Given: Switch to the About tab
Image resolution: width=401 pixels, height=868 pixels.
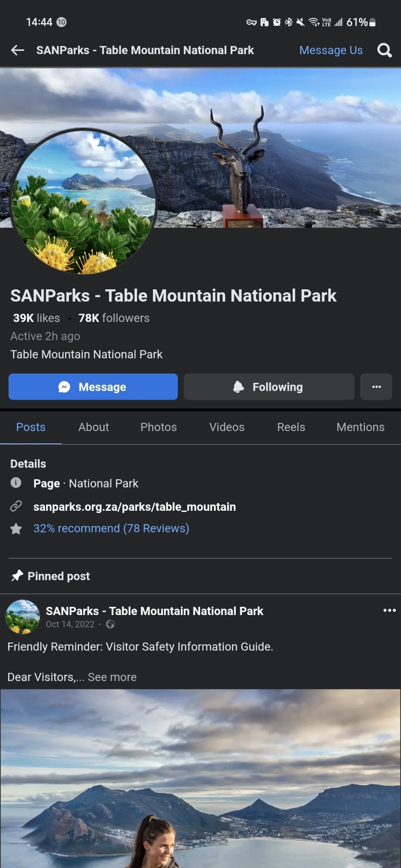Looking at the screenshot, I should coord(93,427).
